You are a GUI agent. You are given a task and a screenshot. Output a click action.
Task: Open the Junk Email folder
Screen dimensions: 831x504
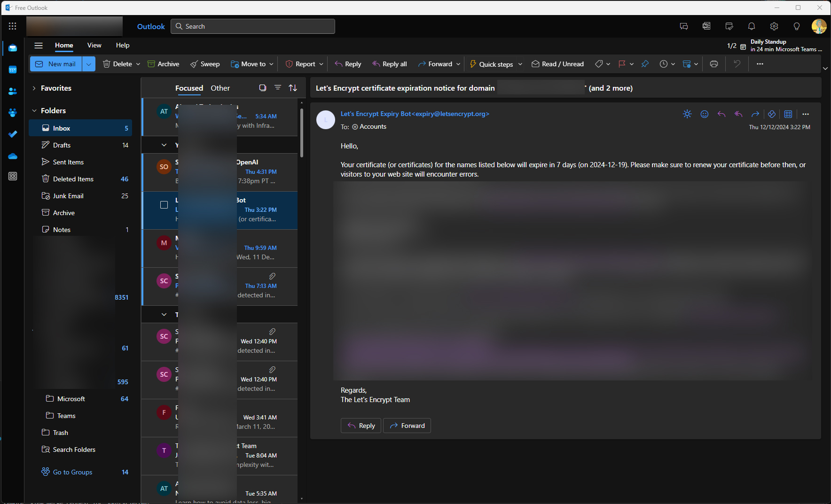pos(80,196)
